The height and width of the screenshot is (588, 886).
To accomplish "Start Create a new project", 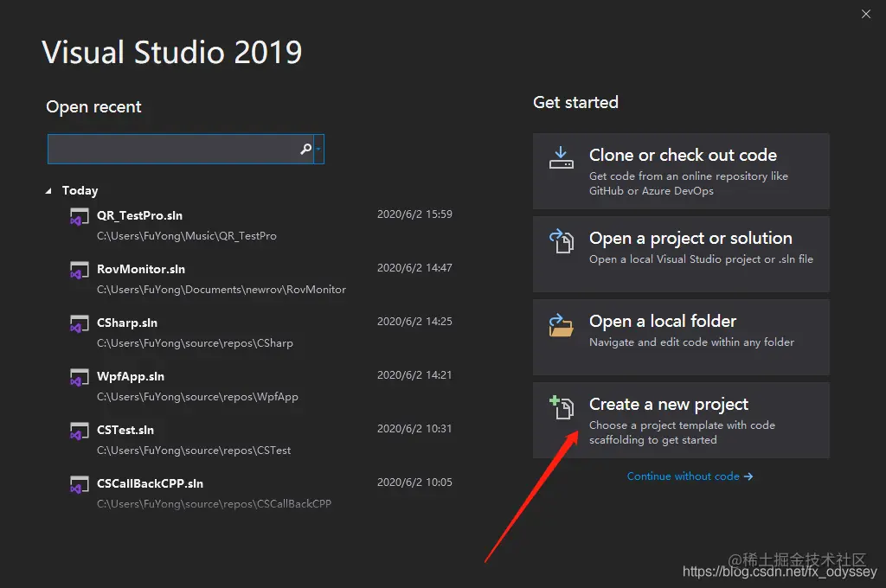I will click(681, 420).
